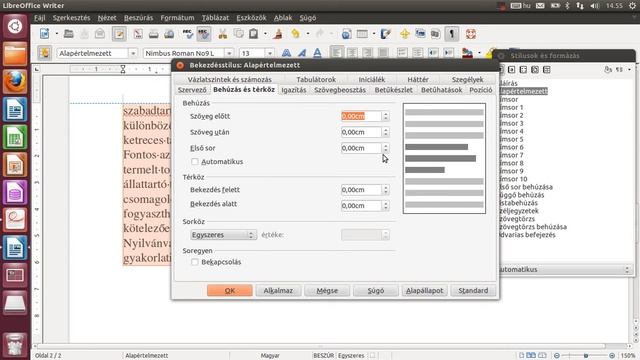Viewport: 640px width, 360px height.
Task: Open Firefox from the Ubuntu launcher
Action: [15, 82]
